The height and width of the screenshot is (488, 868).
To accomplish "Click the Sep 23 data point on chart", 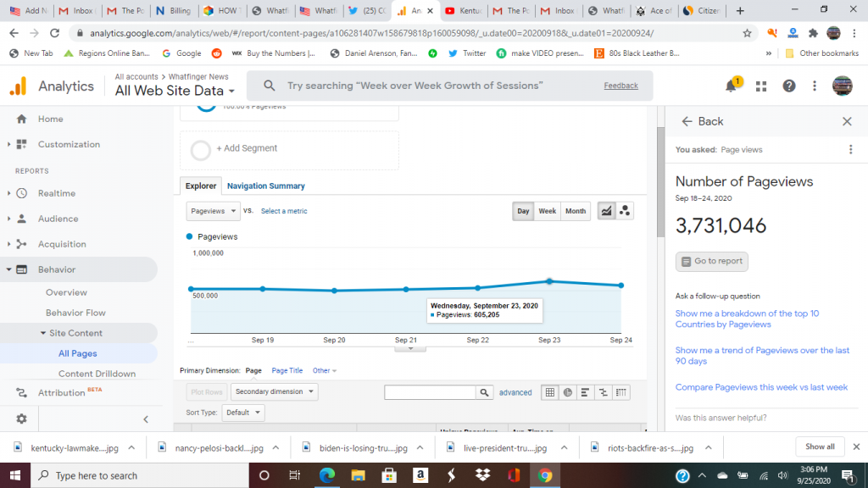I will [549, 281].
